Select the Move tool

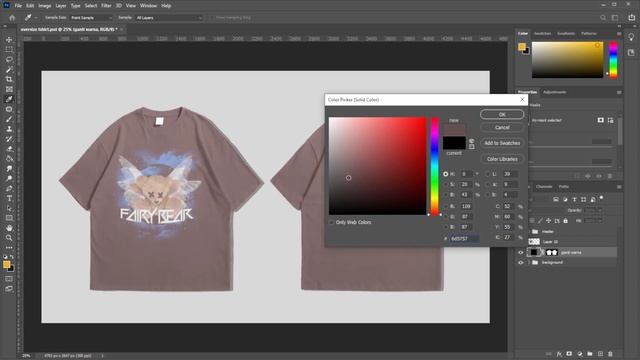[9, 40]
